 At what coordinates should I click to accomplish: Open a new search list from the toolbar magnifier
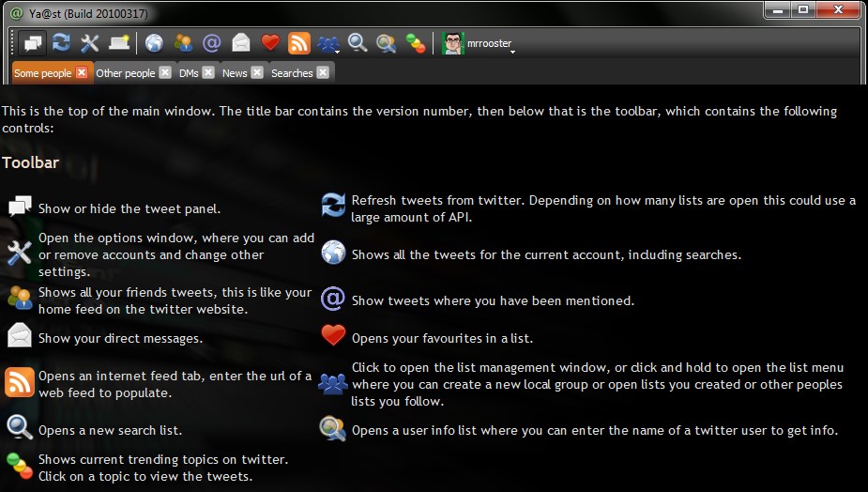pos(358,42)
